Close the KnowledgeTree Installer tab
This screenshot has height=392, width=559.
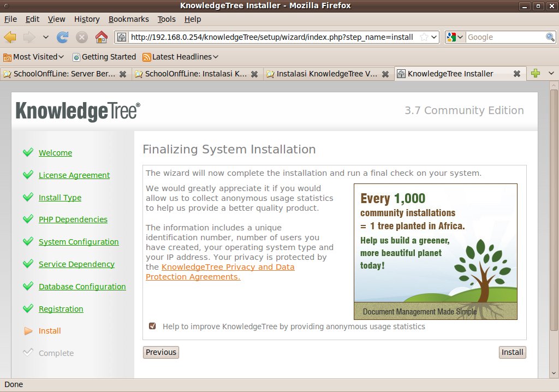pos(516,74)
